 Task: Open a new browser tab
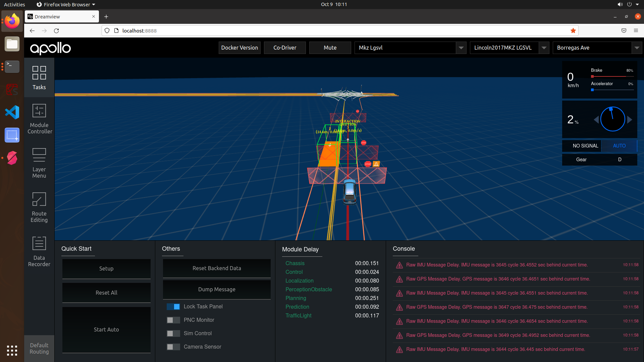106,16
